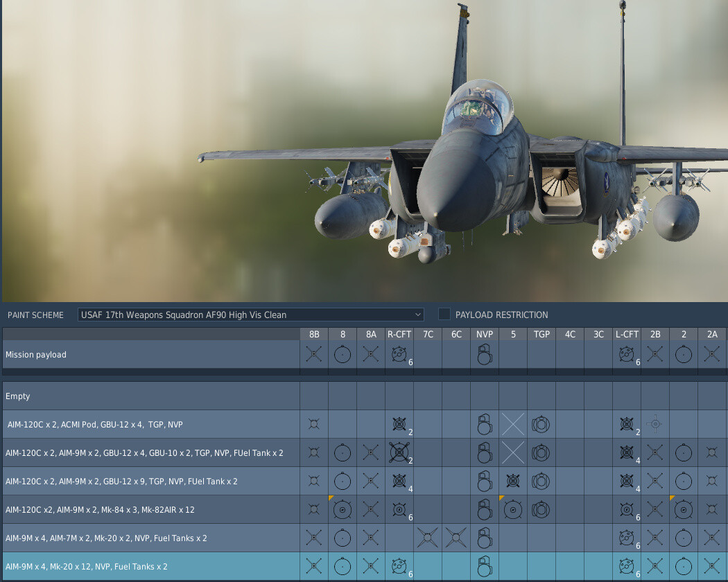
Task: Click the TGP column header
Action: (x=541, y=334)
